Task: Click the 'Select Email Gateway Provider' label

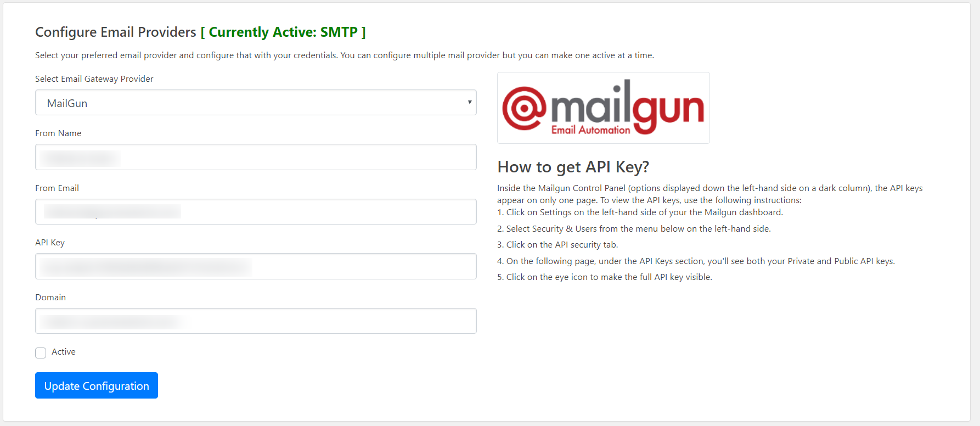Action: pos(94,79)
